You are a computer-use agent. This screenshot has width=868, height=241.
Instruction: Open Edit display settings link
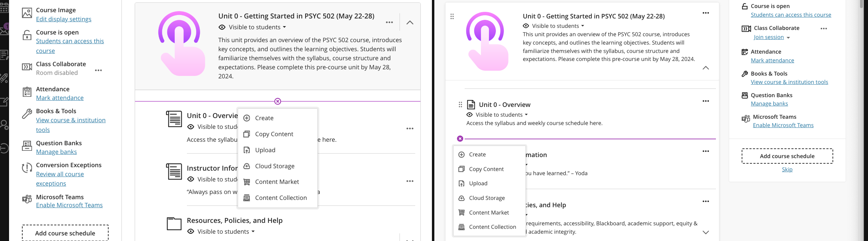[x=64, y=19]
